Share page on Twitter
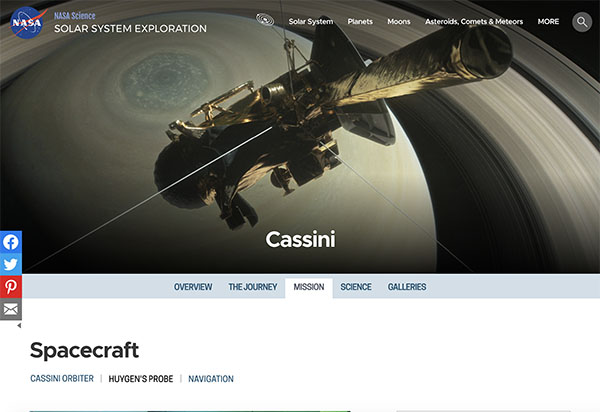 (x=11, y=264)
